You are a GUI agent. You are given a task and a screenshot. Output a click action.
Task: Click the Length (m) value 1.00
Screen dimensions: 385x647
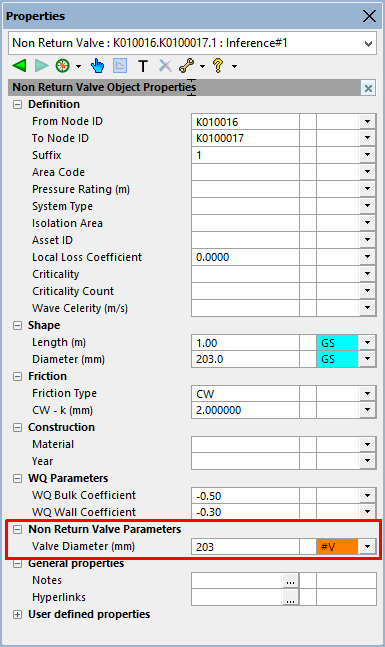(245, 342)
